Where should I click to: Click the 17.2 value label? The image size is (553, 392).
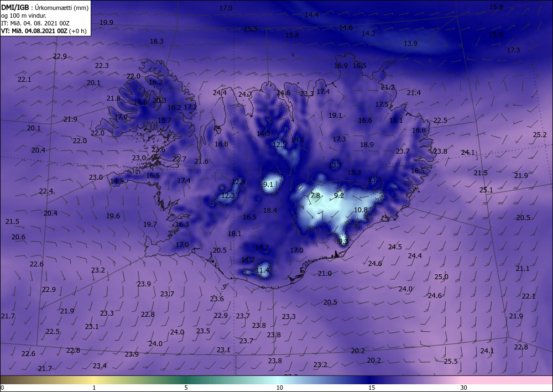click(190, 107)
